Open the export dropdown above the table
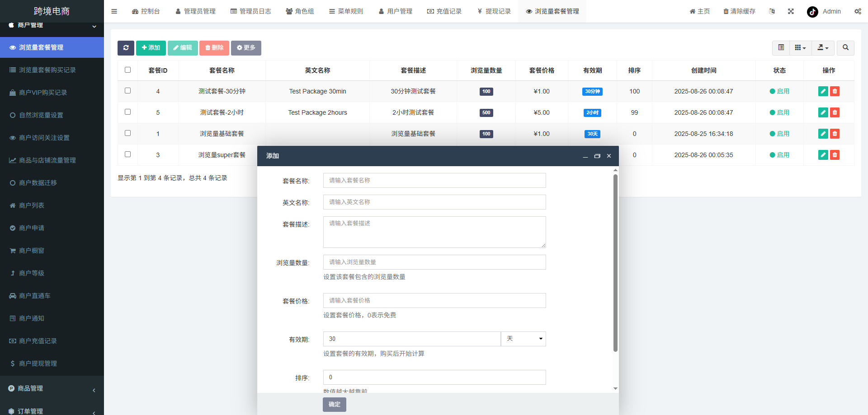The width and height of the screenshot is (868, 415). [x=823, y=47]
